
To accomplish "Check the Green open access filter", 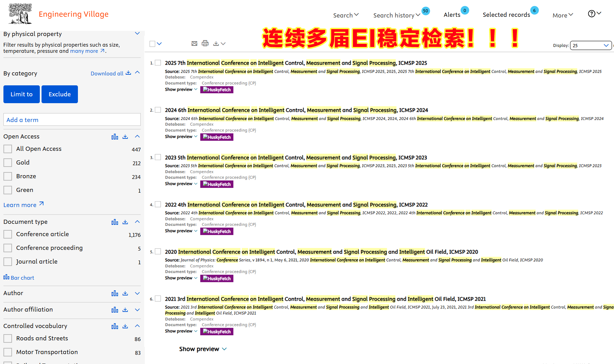I will coord(8,190).
